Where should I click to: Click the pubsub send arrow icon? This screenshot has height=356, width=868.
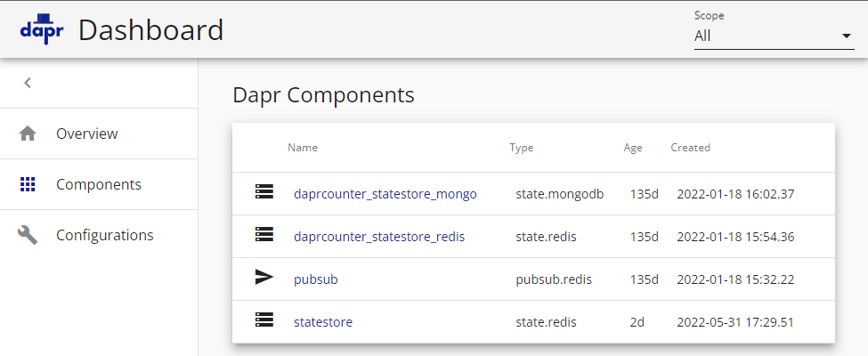(264, 278)
